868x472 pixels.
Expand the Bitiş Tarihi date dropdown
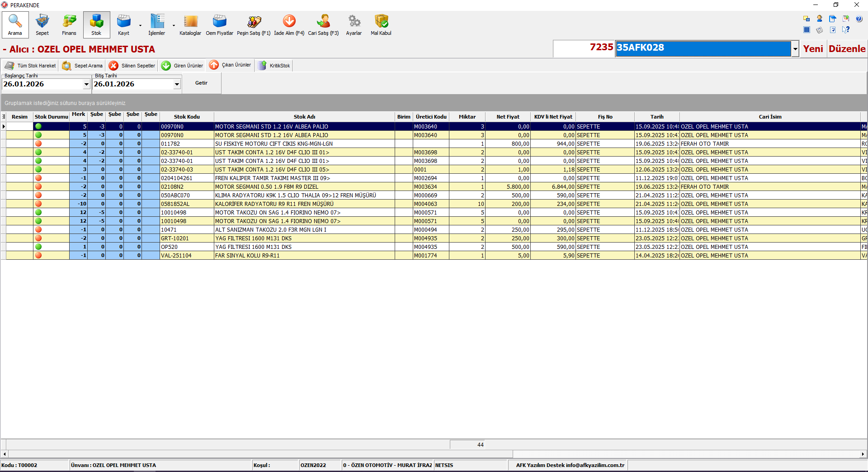click(x=177, y=84)
